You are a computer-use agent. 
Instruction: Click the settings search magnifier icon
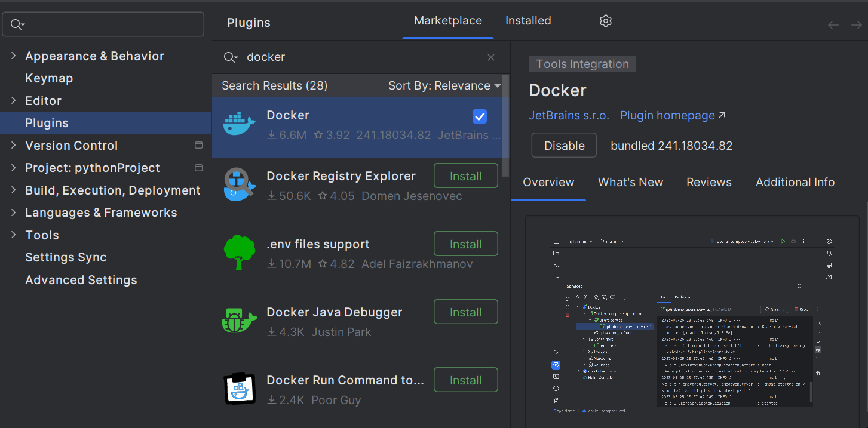click(x=17, y=24)
